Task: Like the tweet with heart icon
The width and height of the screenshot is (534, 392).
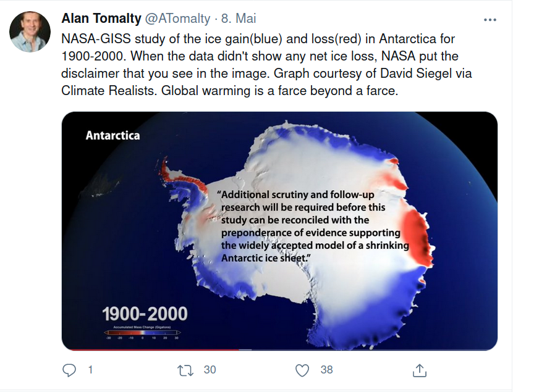Action: tap(302, 370)
